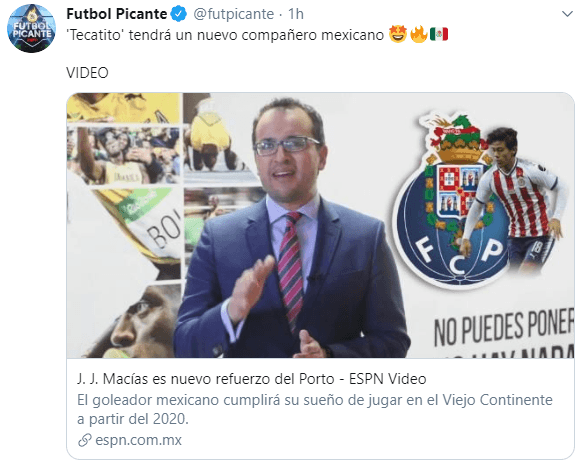This screenshot has width=582, height=467.
Task: Open the @futpicante handle link
Action: 233,14
